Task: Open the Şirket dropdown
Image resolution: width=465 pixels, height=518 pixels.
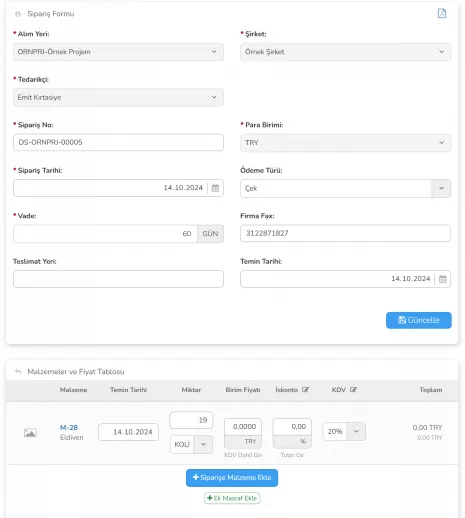Action: [345, 52]
